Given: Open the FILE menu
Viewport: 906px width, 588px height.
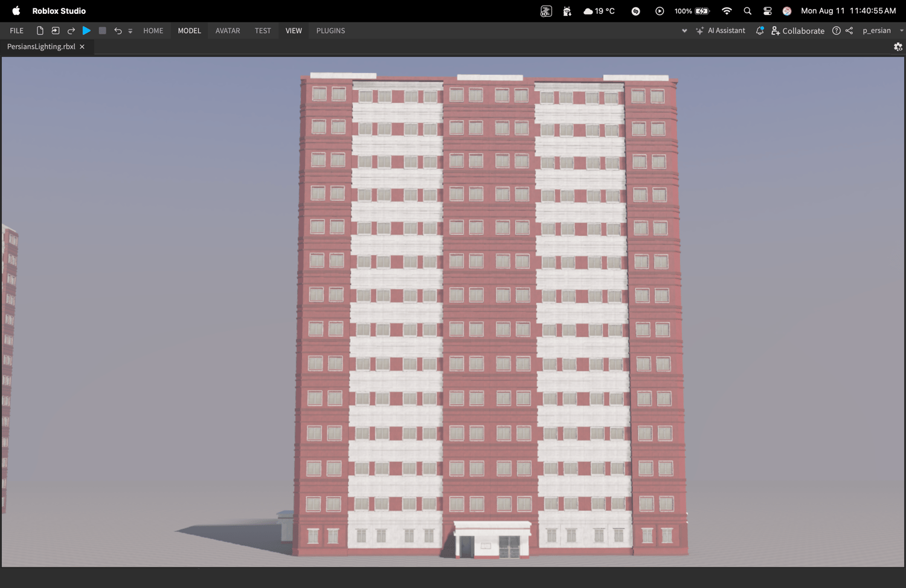Looking at the screenshot, I should (17, 31).
